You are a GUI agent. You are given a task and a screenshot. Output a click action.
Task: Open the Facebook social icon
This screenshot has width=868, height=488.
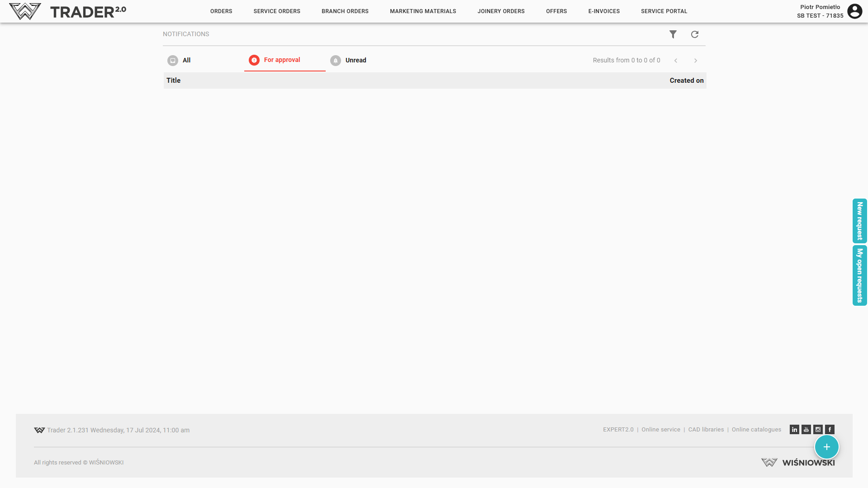point(830,430)
